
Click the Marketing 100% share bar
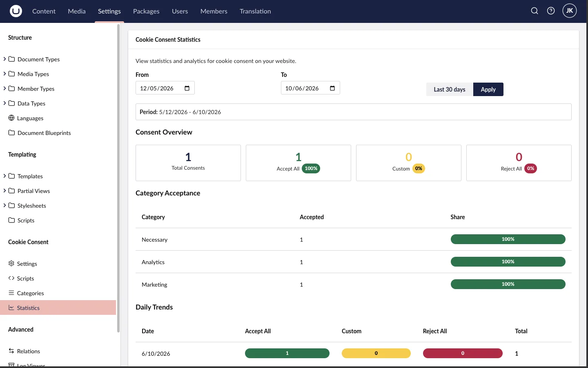pyautogui.click(x=508, y=284)
